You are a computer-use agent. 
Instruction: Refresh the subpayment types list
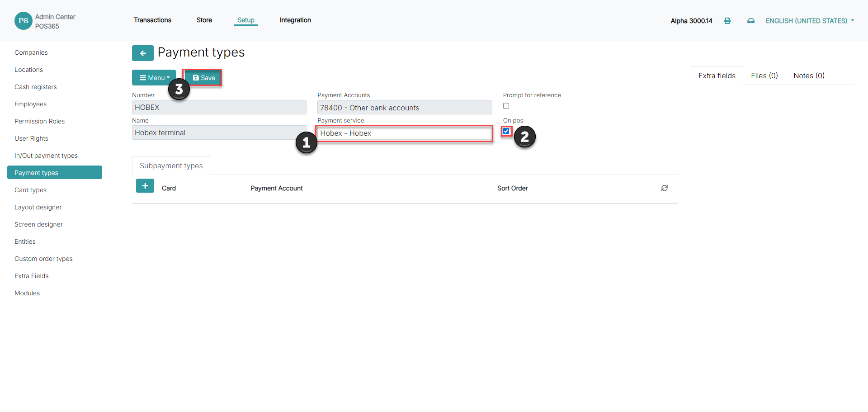tap(665, 188)
